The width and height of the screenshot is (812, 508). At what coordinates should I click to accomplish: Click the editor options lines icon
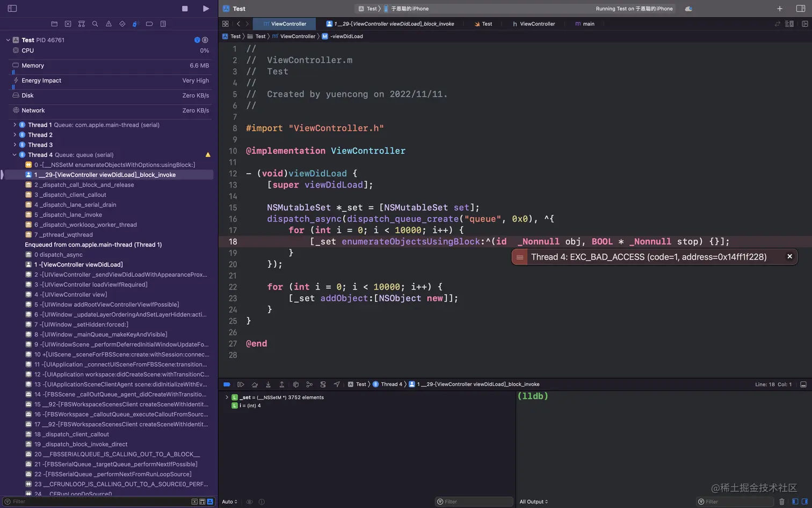click(789, 24)
